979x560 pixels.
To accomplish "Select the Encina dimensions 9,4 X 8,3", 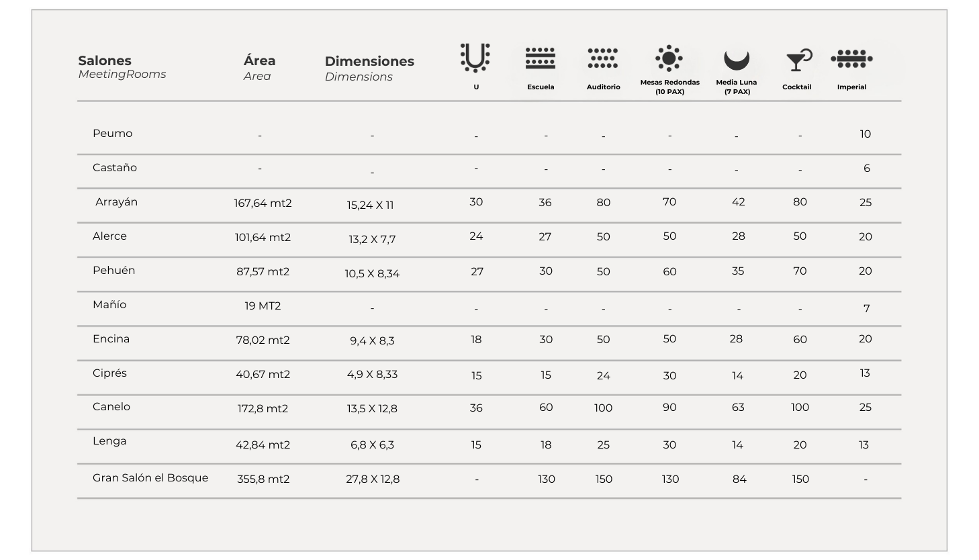I will point(372,340).
